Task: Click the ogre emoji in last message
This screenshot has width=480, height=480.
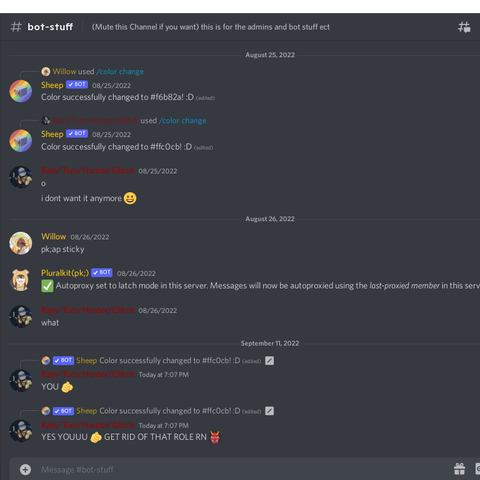Action: (215, 437)
